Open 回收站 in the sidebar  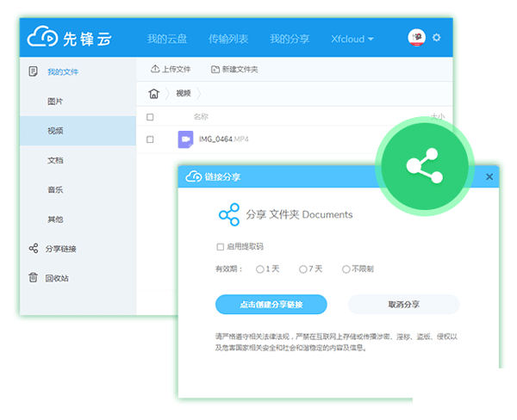(x=57, y=278)
